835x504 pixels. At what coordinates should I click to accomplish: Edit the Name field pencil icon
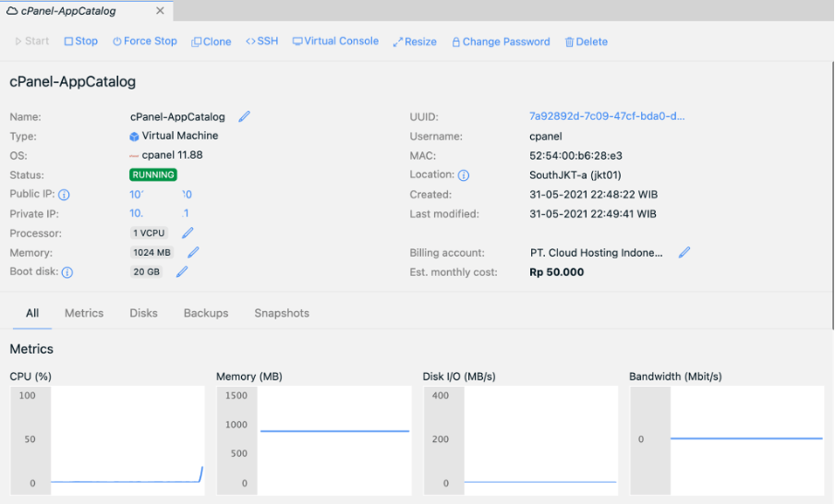244,116
